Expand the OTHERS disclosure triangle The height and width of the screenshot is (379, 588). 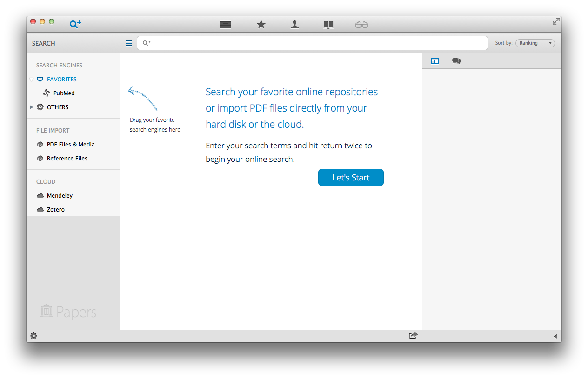31,107
